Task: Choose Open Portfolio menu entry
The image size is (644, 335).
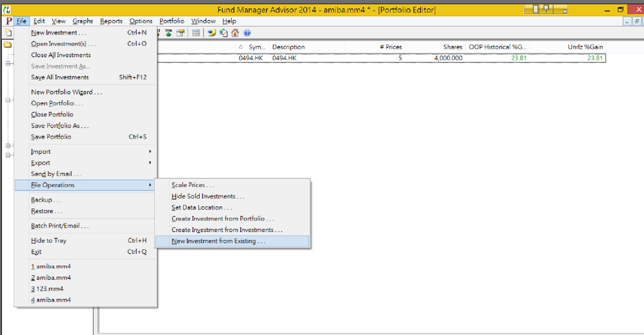Action: coord(85,103)
